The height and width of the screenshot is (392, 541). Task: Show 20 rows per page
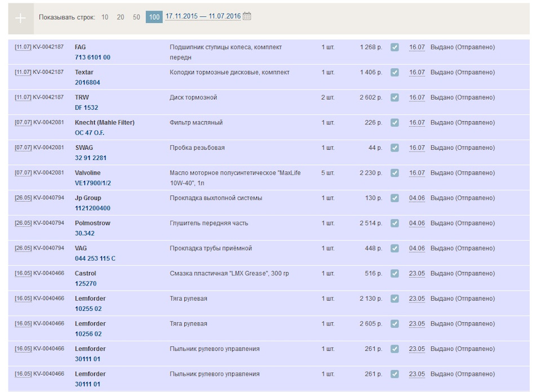tap(121, 17)
